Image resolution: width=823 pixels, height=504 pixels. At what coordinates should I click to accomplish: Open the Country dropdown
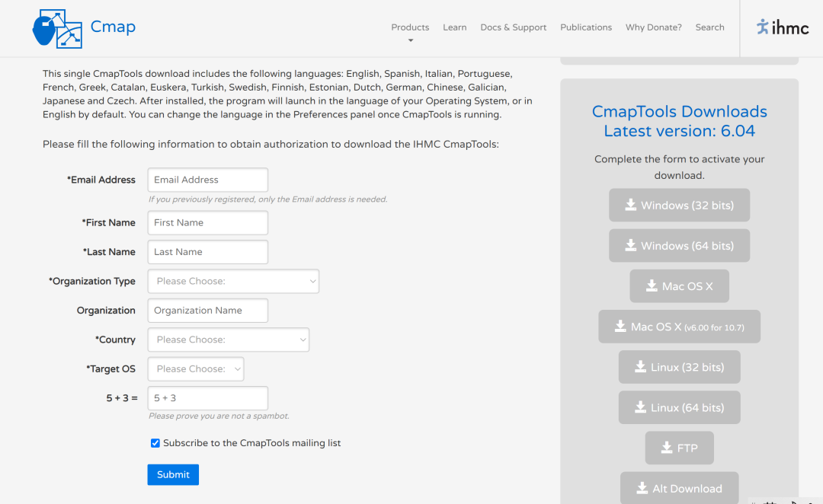click(x=229, y=340)
